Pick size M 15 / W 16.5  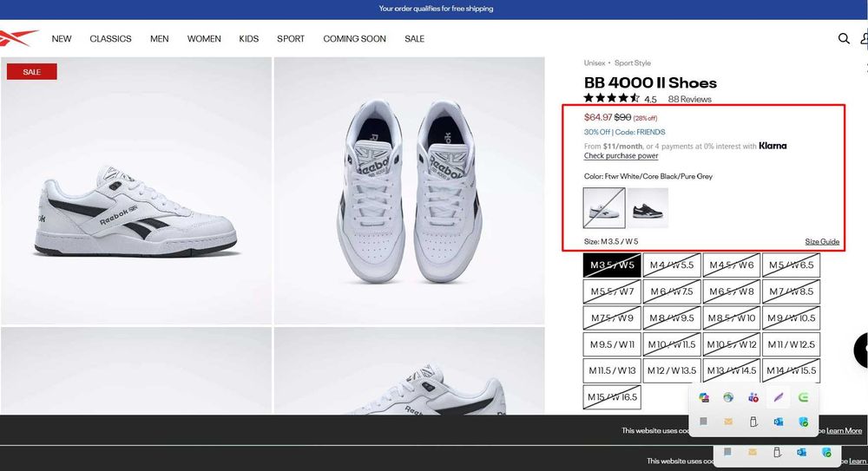(x=612, y=397)
